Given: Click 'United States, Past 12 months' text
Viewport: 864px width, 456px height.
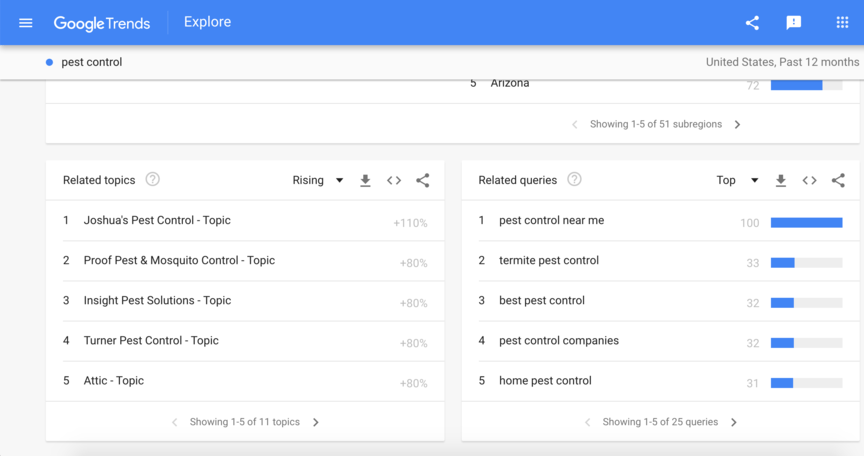Looking at the screenshot, I should point(782,62).
